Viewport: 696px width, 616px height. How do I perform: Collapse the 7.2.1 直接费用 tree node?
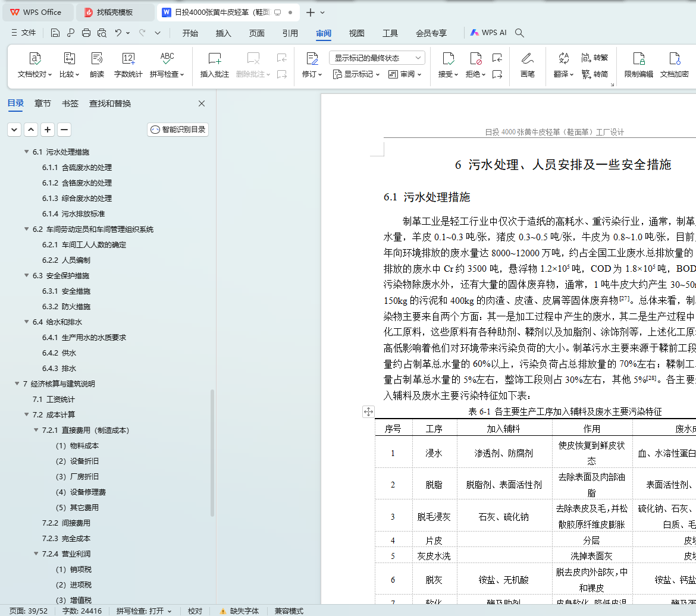pyautogui.click(x=36, y=430)
